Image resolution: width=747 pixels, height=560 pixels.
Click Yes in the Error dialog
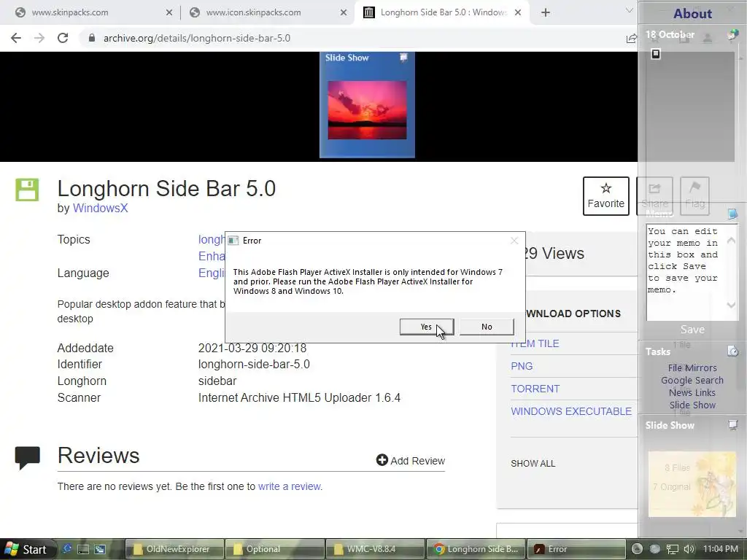click(426, 327)
